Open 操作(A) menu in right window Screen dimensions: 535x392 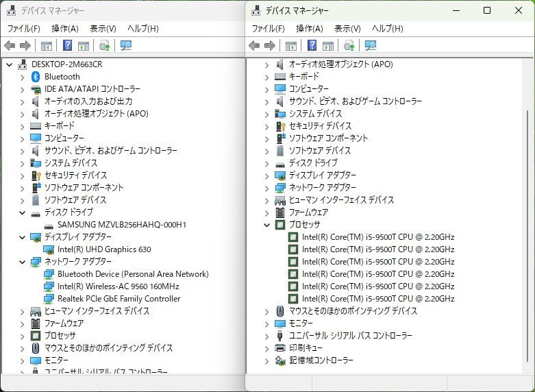[310, 28]
